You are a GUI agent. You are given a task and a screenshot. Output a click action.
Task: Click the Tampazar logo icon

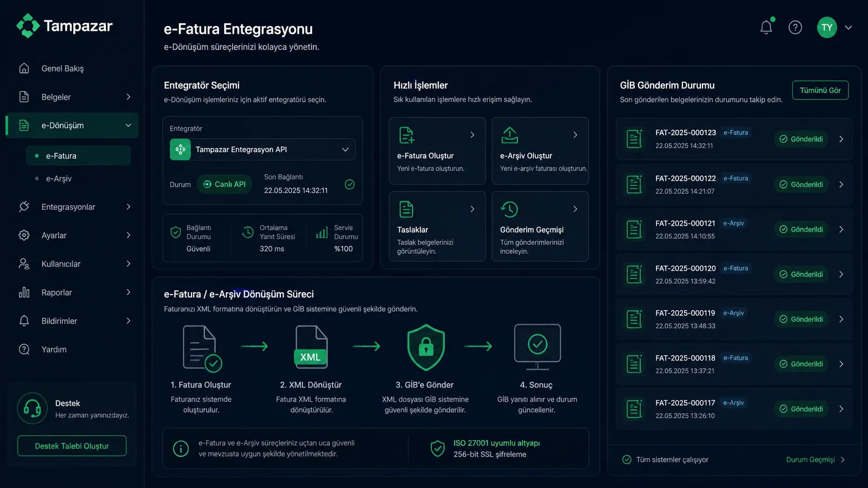coord(28,25)
